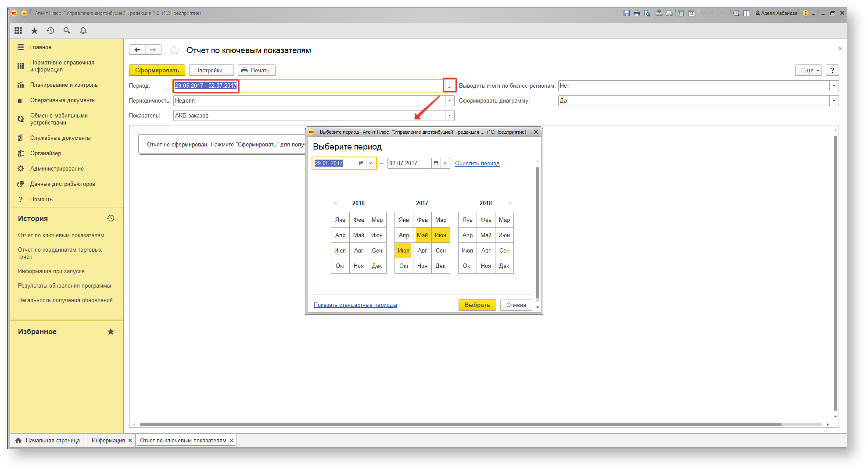868x470 pixels.
Task: Open the calculator icon in title bar
Action: pyautogui.click(x=681, y=13)
